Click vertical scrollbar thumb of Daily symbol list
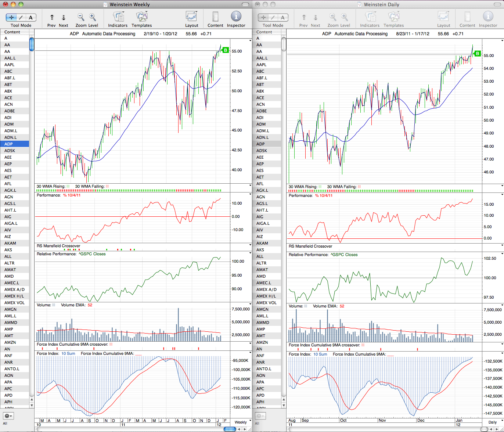The width and height of the screenshot is (504, 432). click(284, 44)
